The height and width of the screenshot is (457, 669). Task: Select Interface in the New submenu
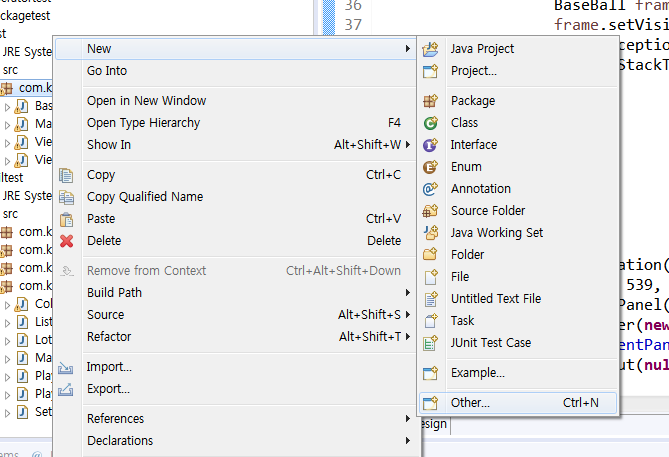518,145
